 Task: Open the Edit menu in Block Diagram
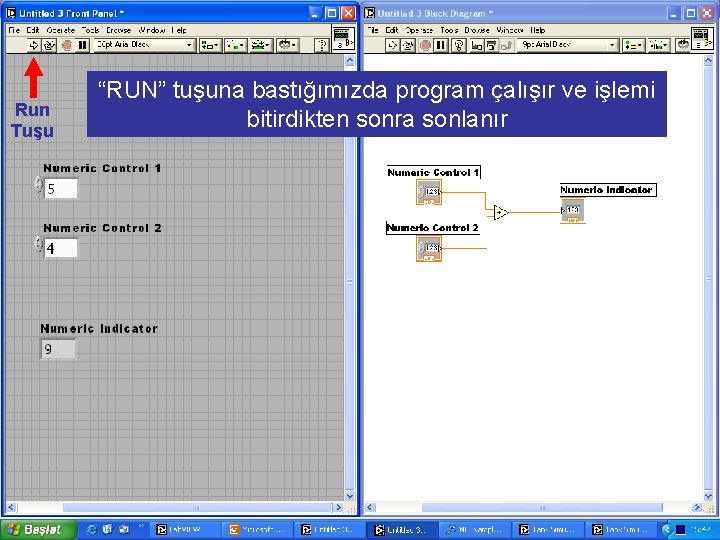(392, 30)
